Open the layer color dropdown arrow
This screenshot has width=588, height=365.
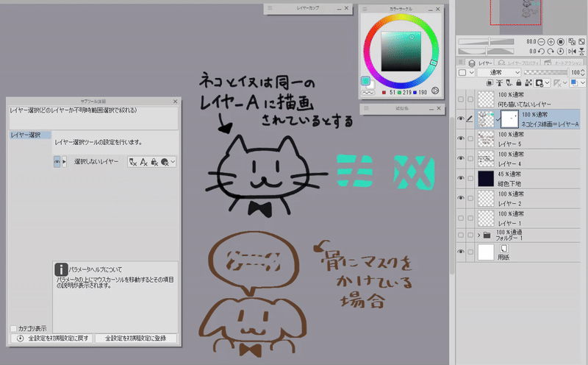pyautogui.click(x=582, y=82)
